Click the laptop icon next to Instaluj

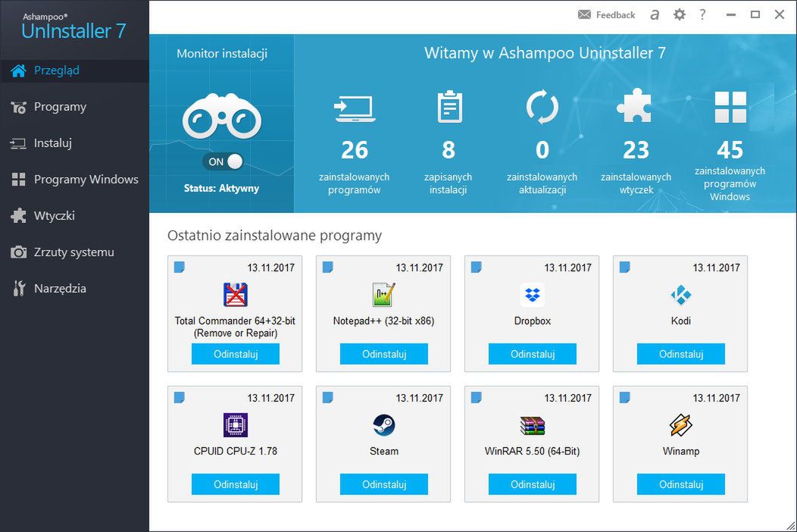tap(18, 144)
